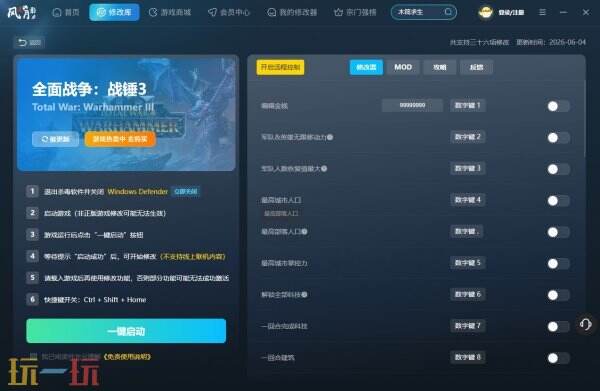
Task: Toggle the switch on the 数字键 3 row
Action: point(558,169)
